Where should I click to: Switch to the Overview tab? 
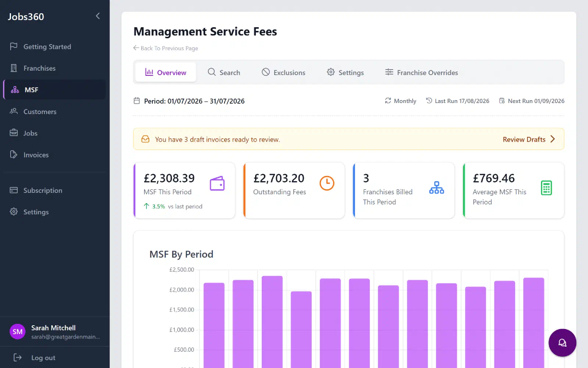(166, 72)
